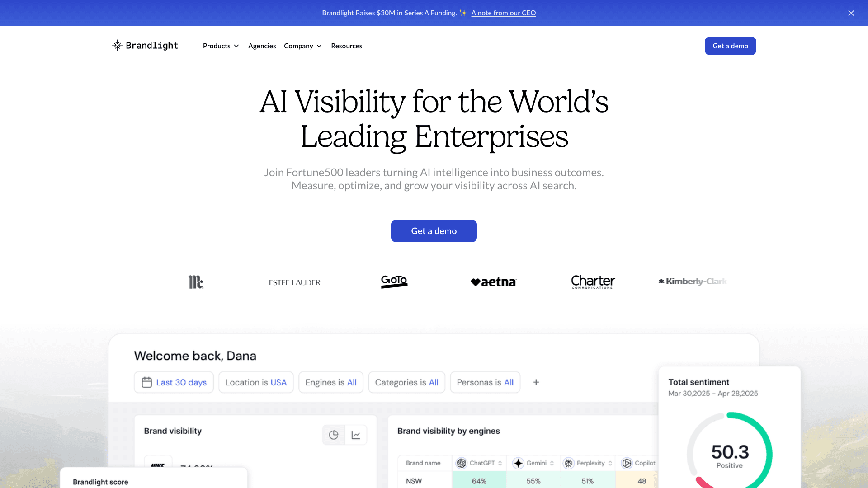868x488 pixels.
Task: Open the Last 30 days date filter
Action: coord(174,382)
